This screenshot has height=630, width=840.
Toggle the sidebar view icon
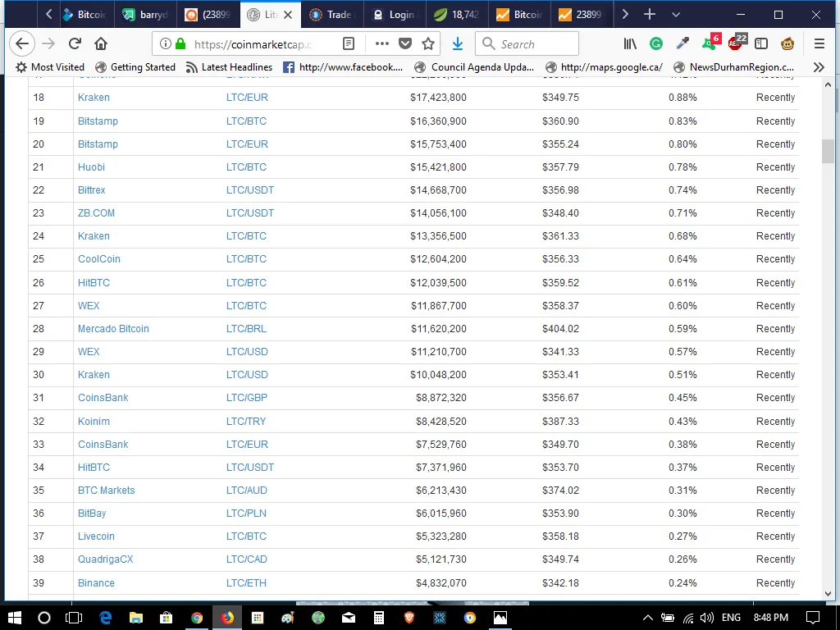click(x=761, y=43)
